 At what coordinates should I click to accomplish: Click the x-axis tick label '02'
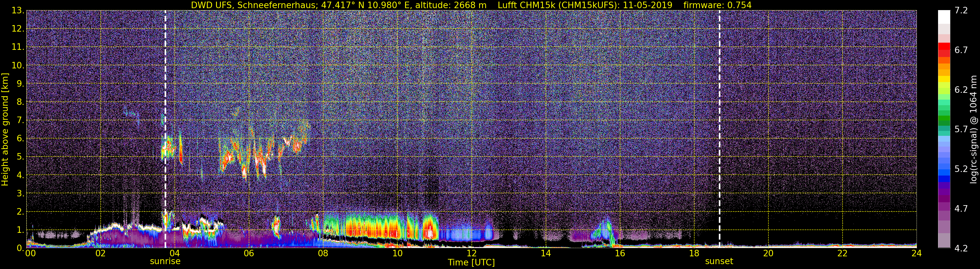pos(101,253)
